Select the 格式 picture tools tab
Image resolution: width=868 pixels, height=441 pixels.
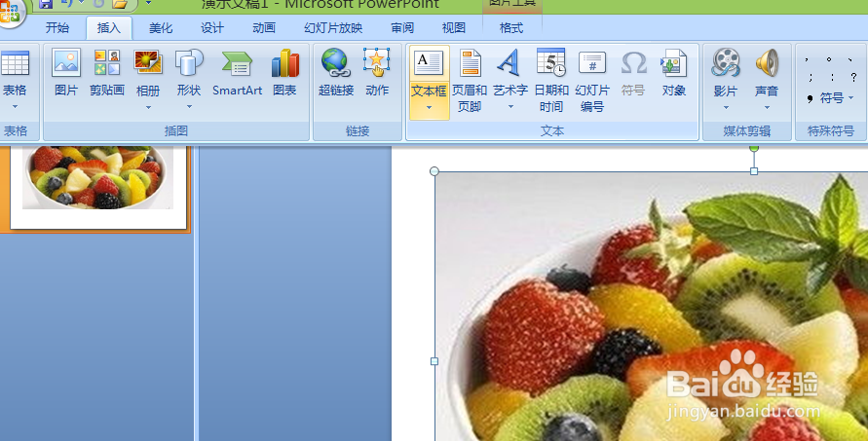pos(510,28)
